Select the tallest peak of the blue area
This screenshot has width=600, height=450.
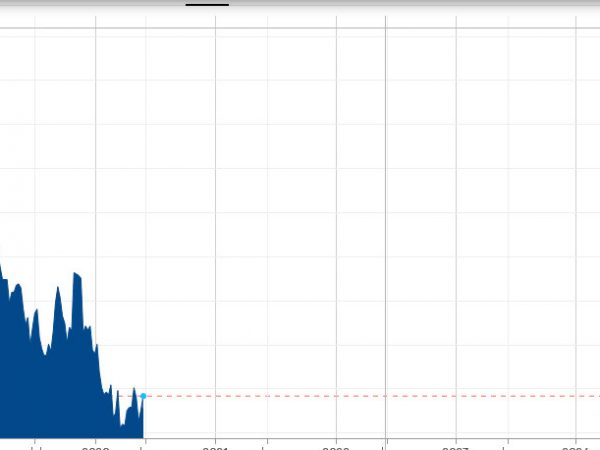pyautogui.click(x=76, y=272)
